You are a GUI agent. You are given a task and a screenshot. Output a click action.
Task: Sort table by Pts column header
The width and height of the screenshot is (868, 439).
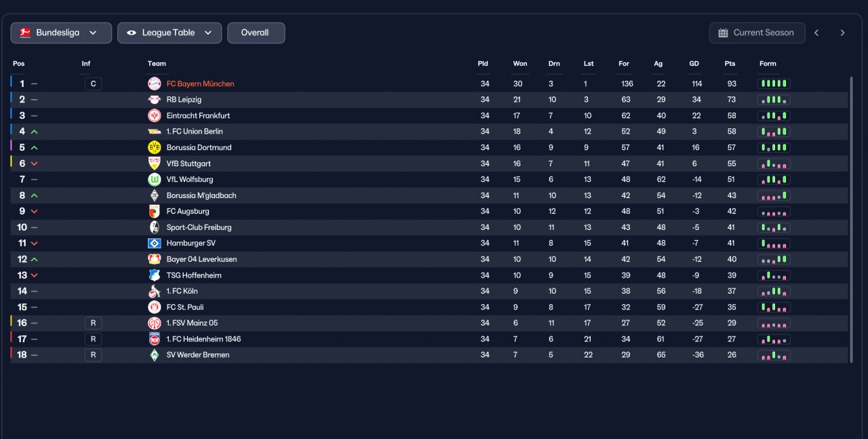[x=730, y=64]
